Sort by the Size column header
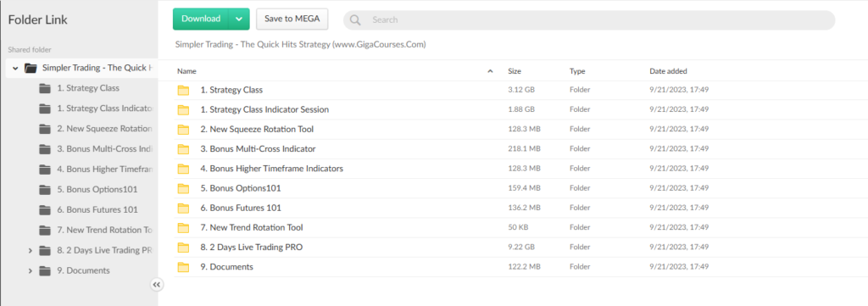Viewport: 868px width, 306px height. click(515, 71)
